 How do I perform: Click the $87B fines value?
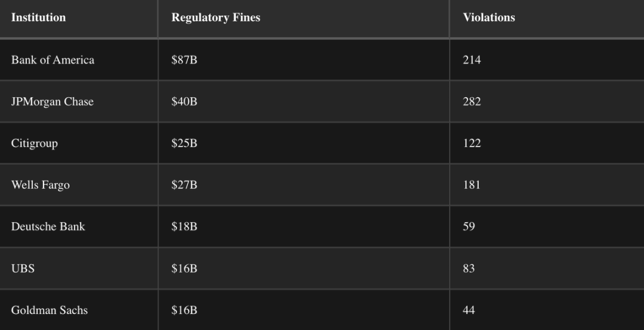tap(184, 60)
